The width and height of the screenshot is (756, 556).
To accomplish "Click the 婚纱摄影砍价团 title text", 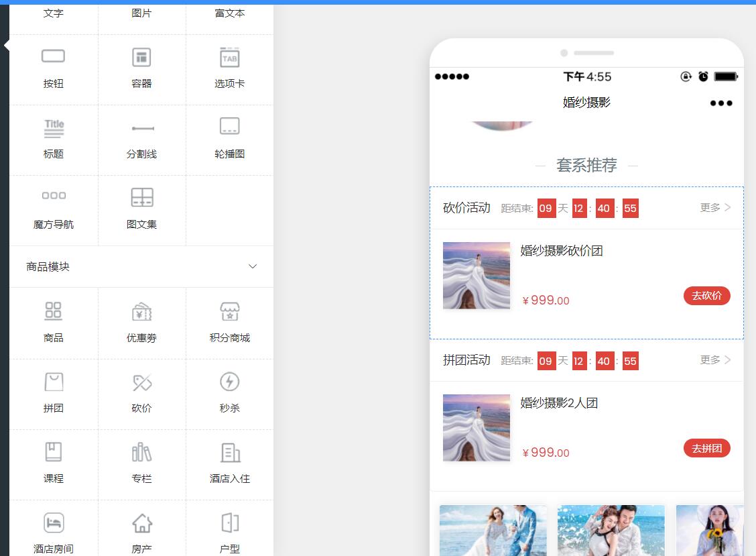I will pyautogui.click(x=561, y=250).
